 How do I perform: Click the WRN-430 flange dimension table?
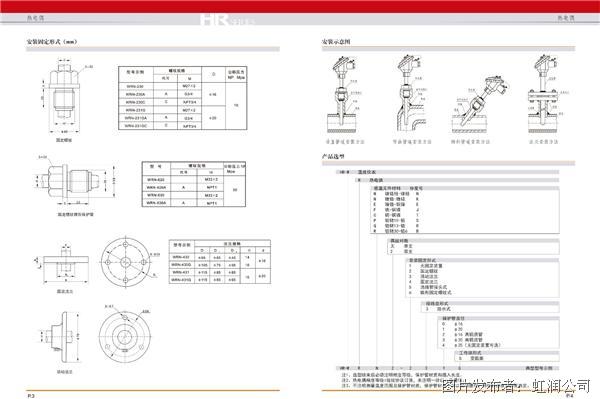coord(220,262)
